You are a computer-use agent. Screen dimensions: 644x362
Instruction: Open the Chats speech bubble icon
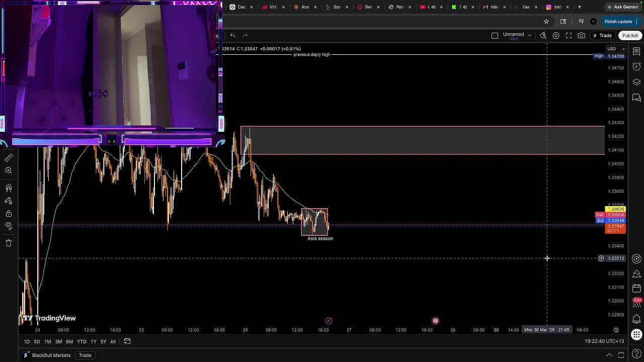tap(636, 98)
